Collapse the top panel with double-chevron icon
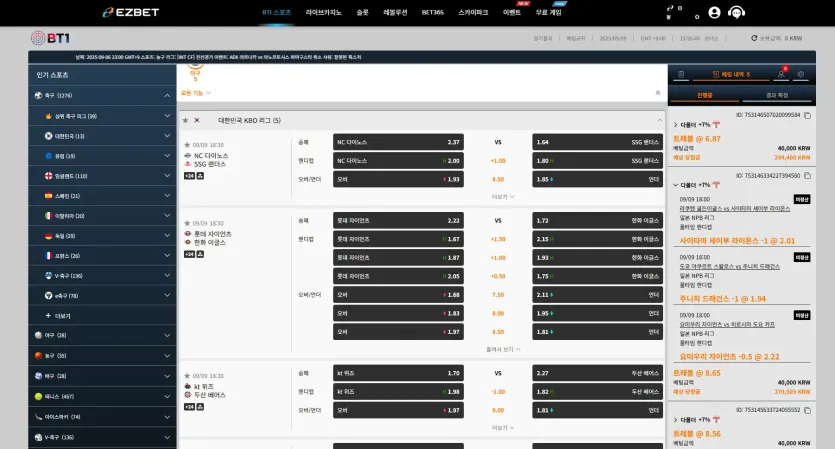835x449 pixels. (x=658, y=93)
